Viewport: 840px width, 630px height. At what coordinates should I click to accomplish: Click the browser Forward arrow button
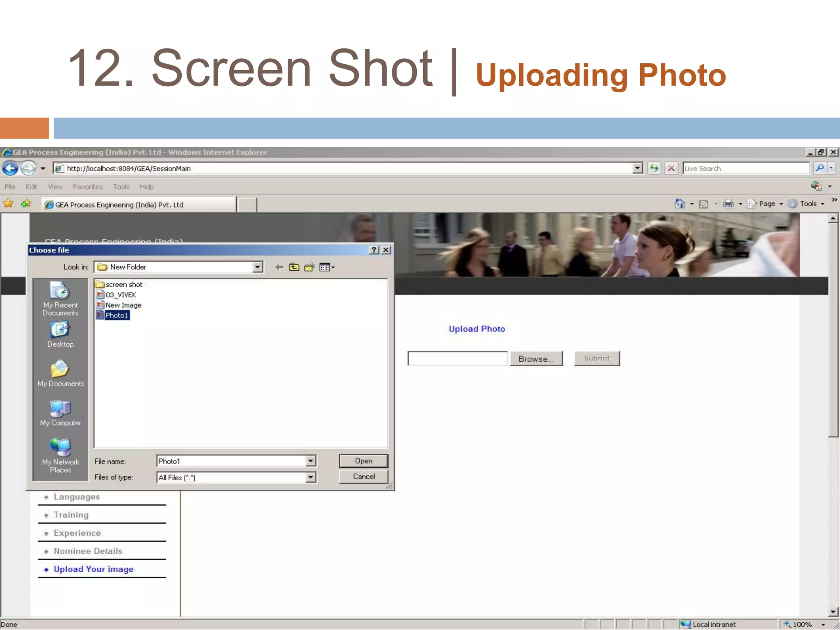29,168
